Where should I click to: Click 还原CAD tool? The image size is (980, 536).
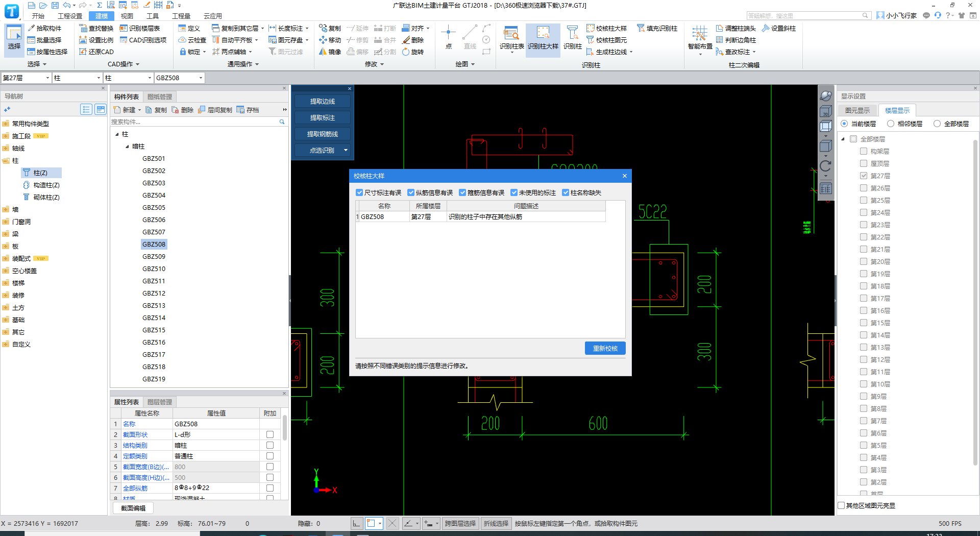point(96,52)
